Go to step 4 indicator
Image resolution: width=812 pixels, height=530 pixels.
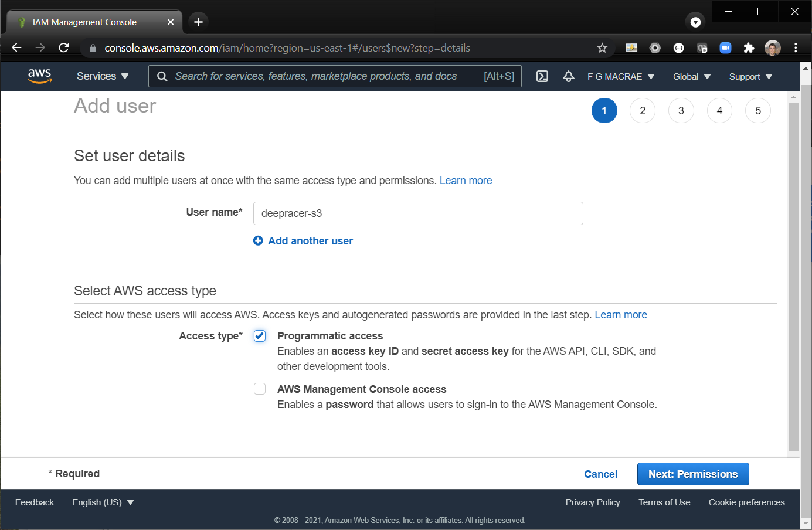(719, 111)
